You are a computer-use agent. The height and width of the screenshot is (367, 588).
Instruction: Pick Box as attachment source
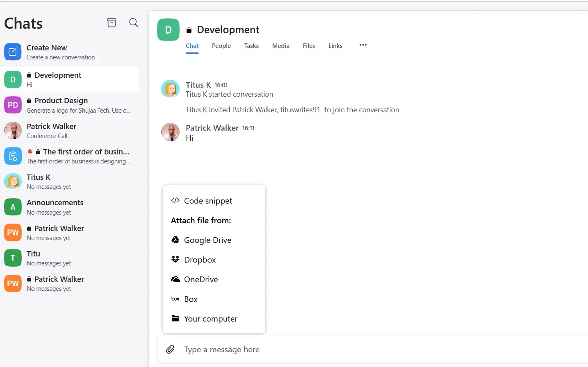[191, 299]
